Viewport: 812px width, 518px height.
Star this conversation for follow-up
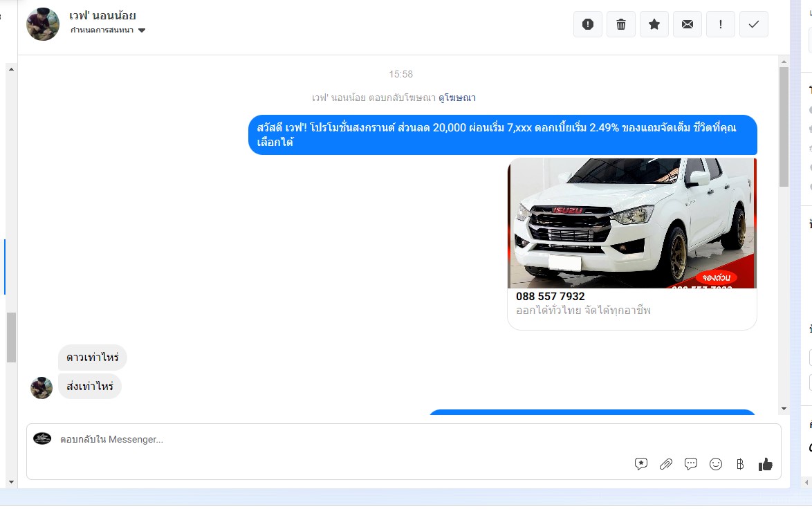pos(654,24)
